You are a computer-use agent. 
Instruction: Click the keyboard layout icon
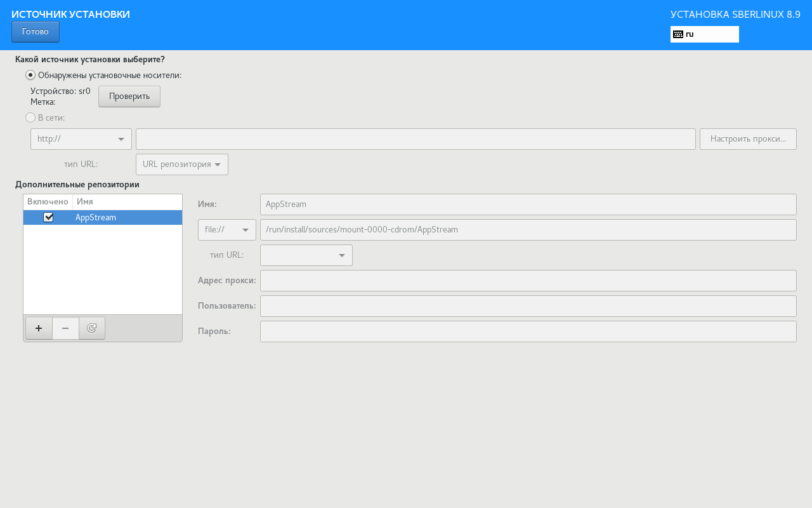[x=678, y=34]
